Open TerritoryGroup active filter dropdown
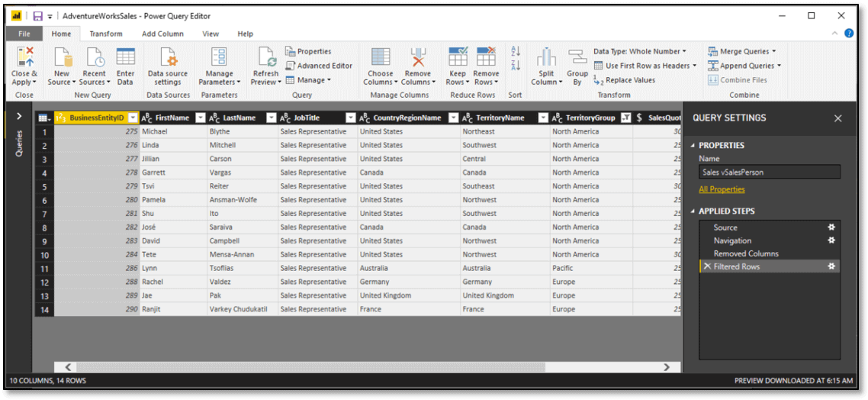The width and height of the screenshot is (868, 400). [626, 118]
